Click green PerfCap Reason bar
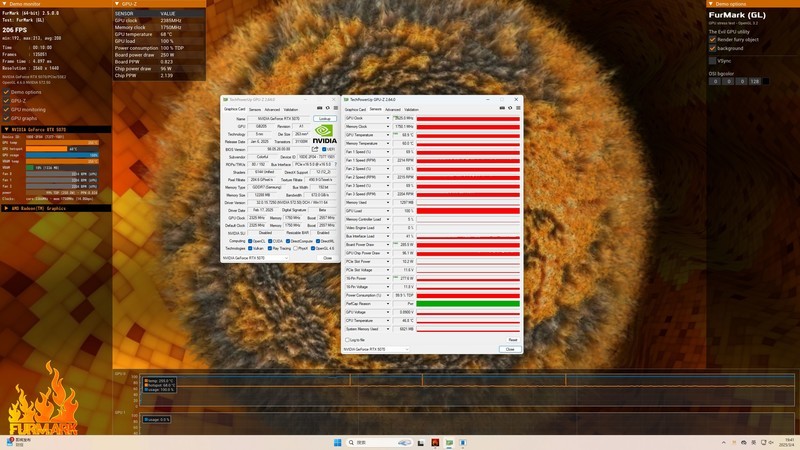This screenshot has height=450, width=800. point(468,304)
